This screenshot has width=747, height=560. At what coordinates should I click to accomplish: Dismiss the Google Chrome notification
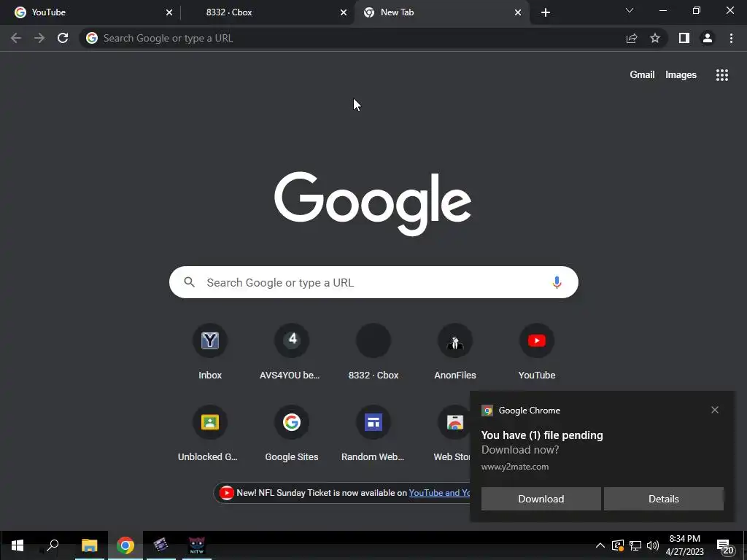coord(715,410)
